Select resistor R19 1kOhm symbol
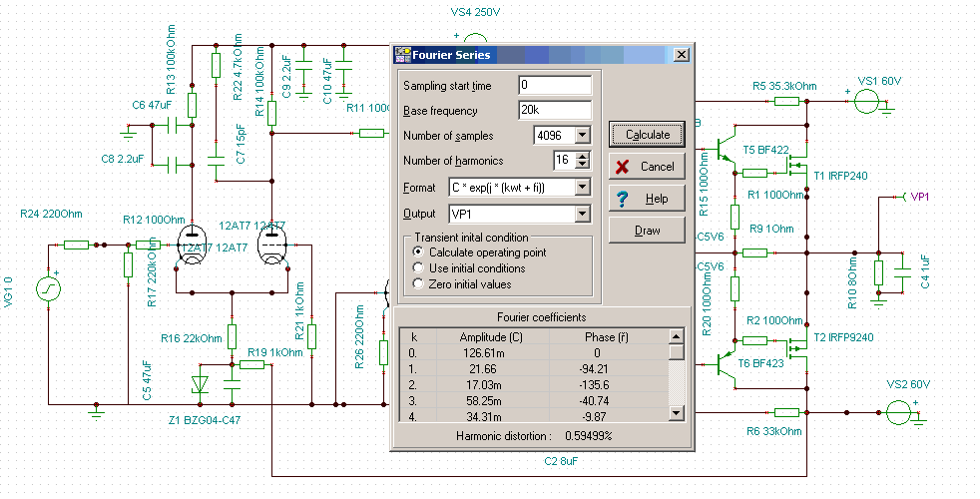The width and height of the screenshot is (980, 499). click(251, 364)
